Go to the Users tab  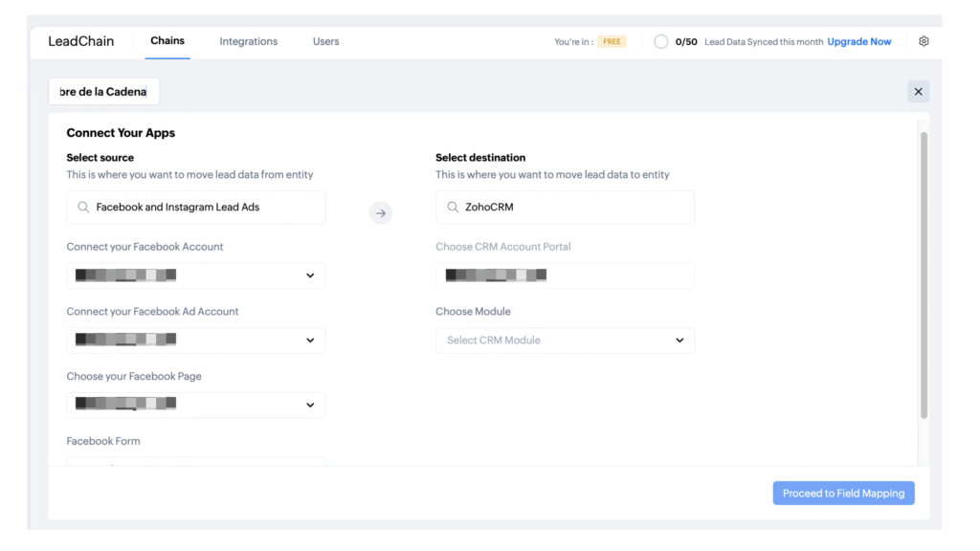click(x=325, y=42)
